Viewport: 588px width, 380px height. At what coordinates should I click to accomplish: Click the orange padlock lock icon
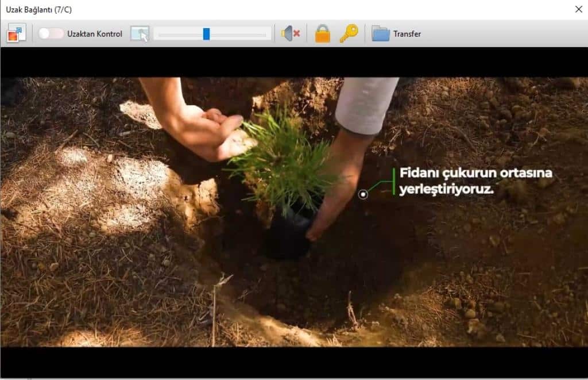323,34
